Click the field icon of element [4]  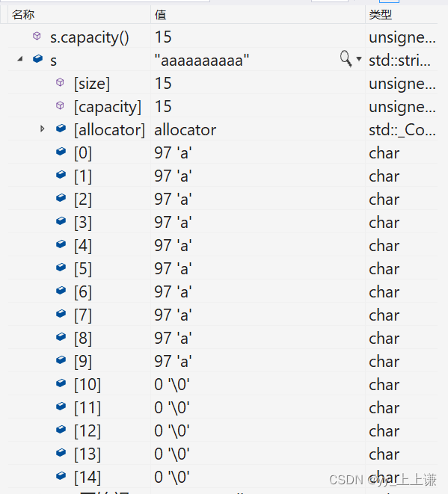tap(61, 244)
